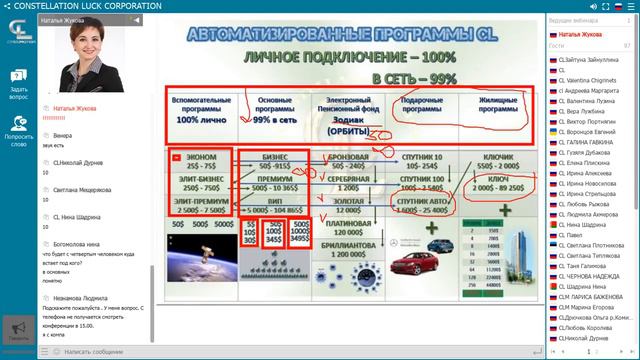Image resolution: width=640 pixels, height=360 pixels.
Task: Click the message icon beside Светлана Мещерякова in the chat
Action: click(46, 190)
